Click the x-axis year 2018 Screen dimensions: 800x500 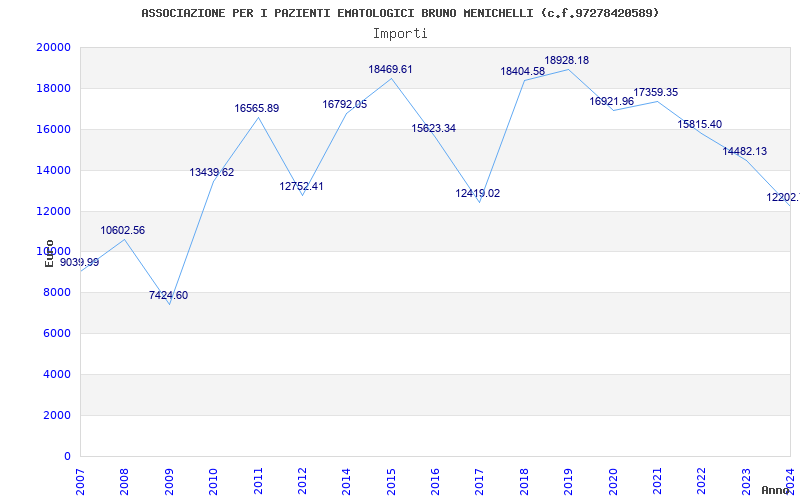point(524,482)
